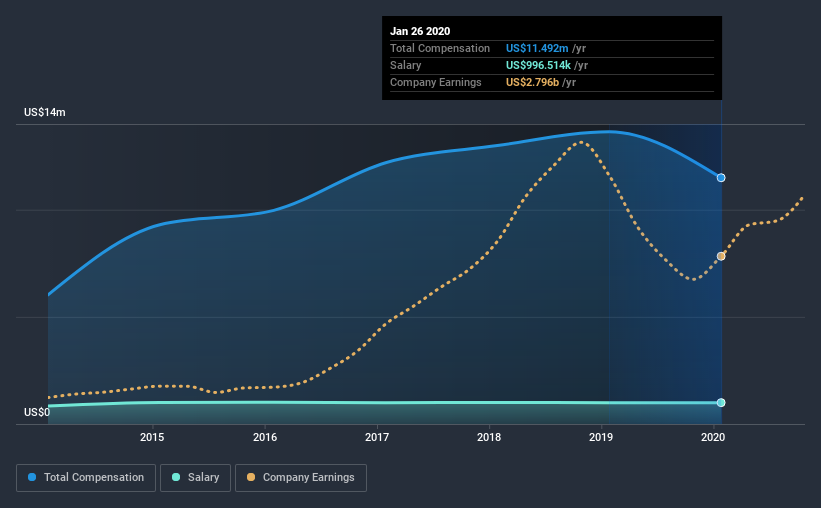Click the 2017 x-axis label
Viewport: 821px width, 508px height.
(377, 437)
